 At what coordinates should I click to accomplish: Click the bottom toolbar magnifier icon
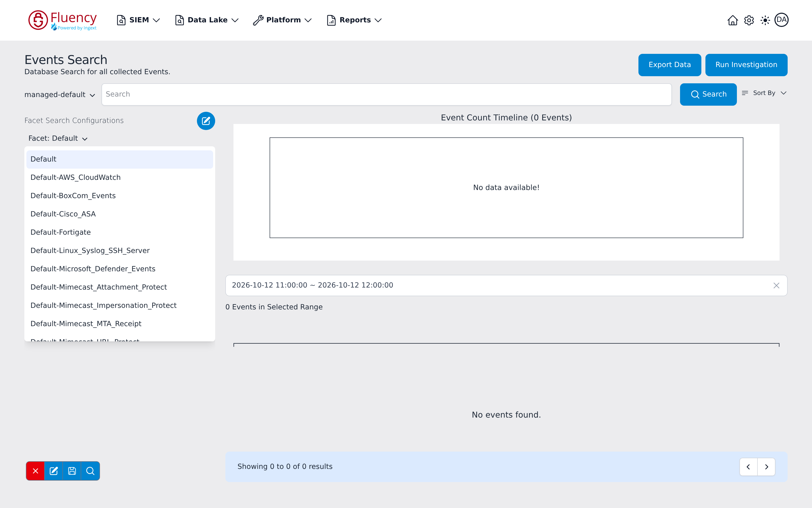click(90, 471)
